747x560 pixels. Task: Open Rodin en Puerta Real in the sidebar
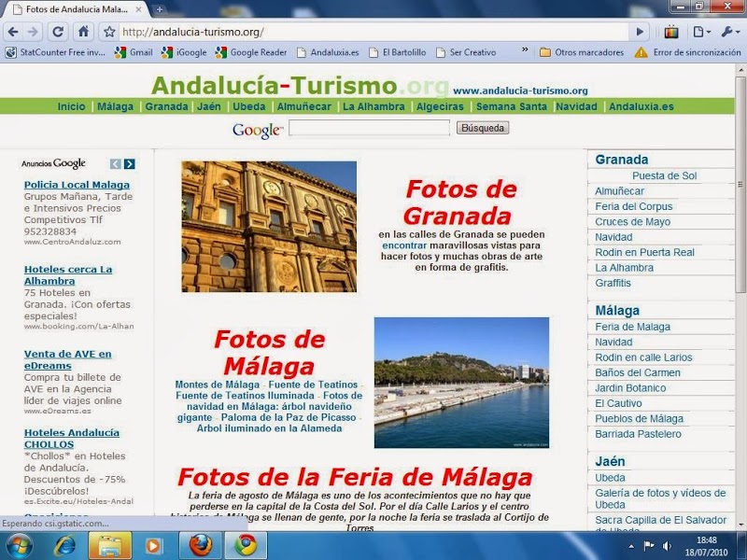pos(644,252)
